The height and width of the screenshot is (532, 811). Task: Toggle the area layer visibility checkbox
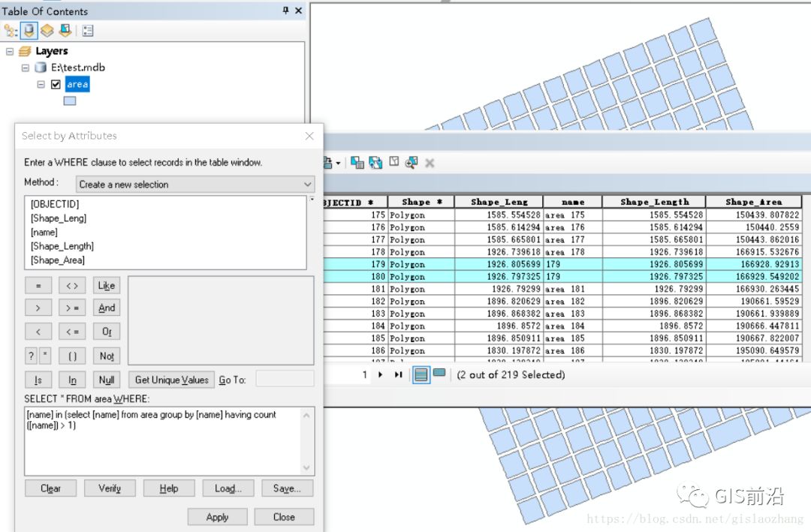point(56,84)
